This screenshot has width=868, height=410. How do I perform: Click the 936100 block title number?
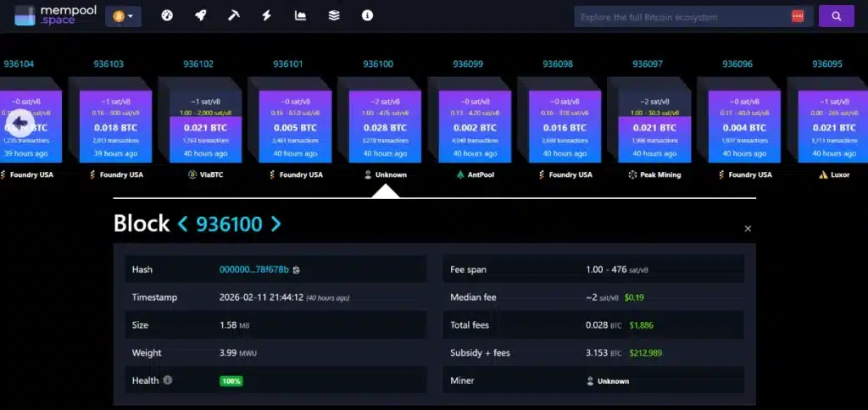click(x=229, y=224)
